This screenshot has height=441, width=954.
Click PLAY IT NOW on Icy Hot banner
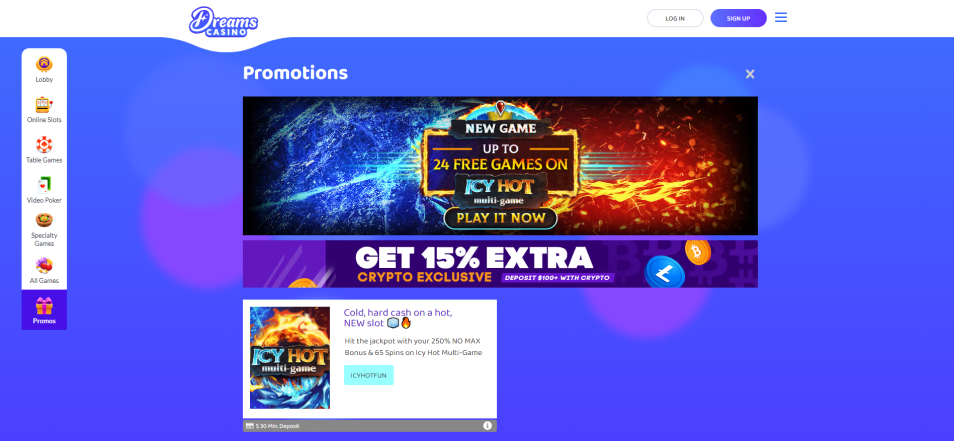[x=500, y=218]
